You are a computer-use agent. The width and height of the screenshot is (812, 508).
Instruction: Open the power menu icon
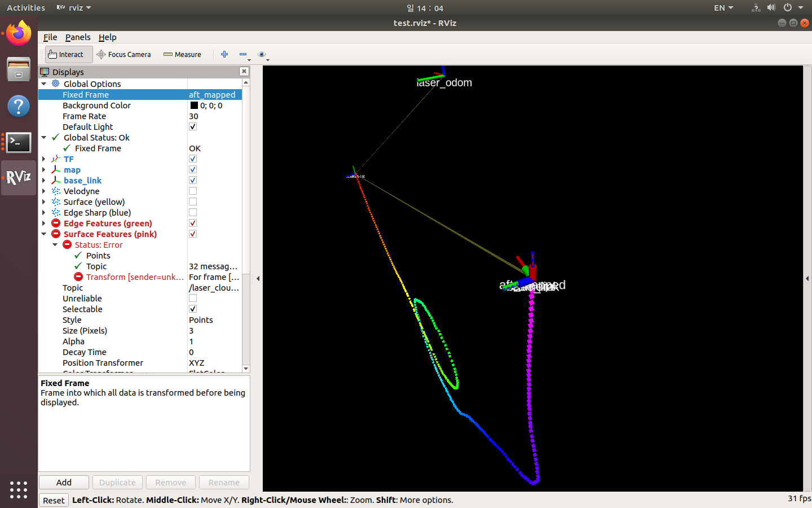coord(788,8)
